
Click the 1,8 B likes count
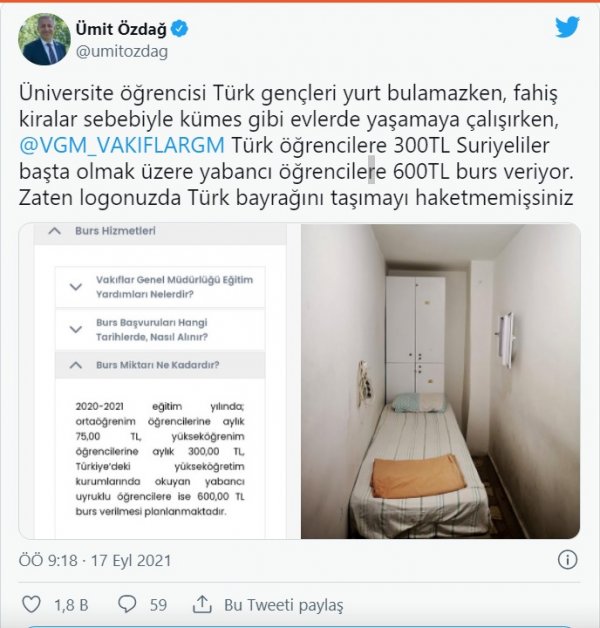71,605
